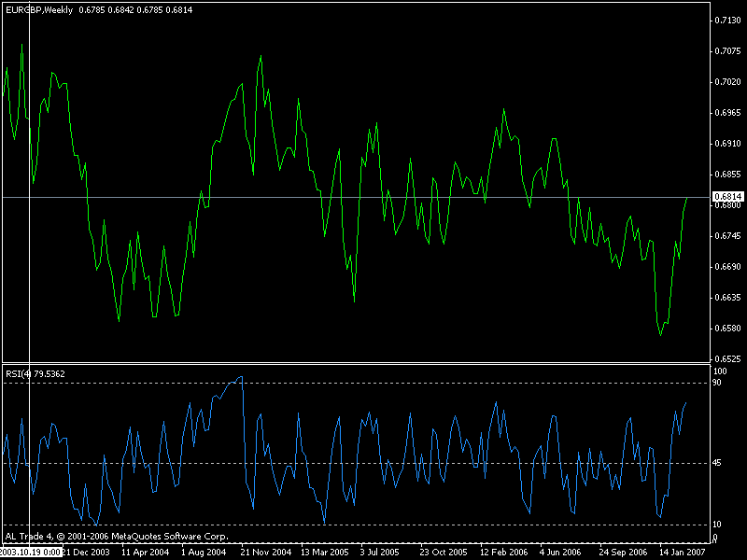Select 21 Nov 2004 on the time axis
Image resolution: width=747 pixels, height=560 pixels.
coord(266,553)
